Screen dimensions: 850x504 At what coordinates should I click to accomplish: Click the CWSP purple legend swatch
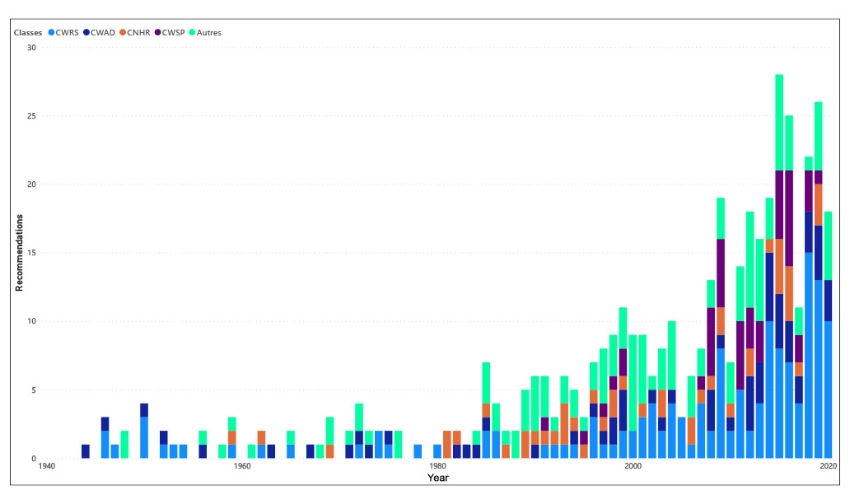pyautogui.click(x=158, y=32)
